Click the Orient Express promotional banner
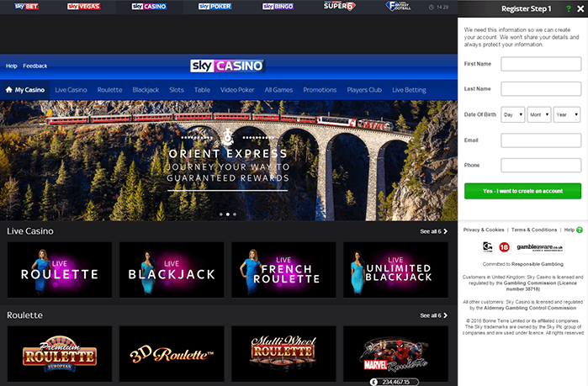Screen dimensions: 588x386 pyautogui.click(x=228, y=161)
